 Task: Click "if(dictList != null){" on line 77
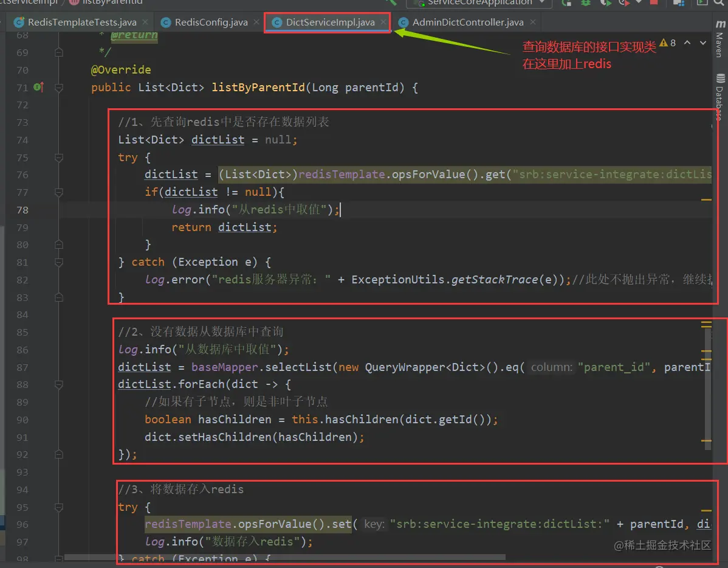point(214,192)
